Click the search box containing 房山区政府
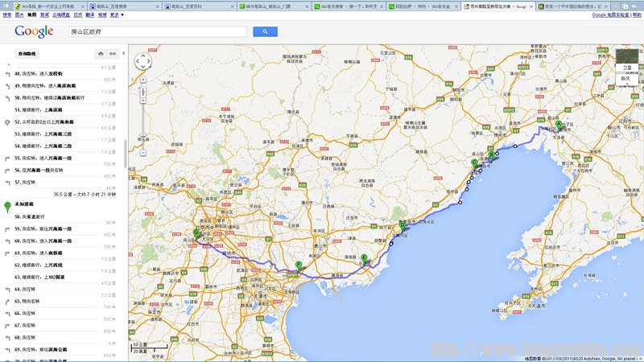The image size is (644, 362). 156,31
